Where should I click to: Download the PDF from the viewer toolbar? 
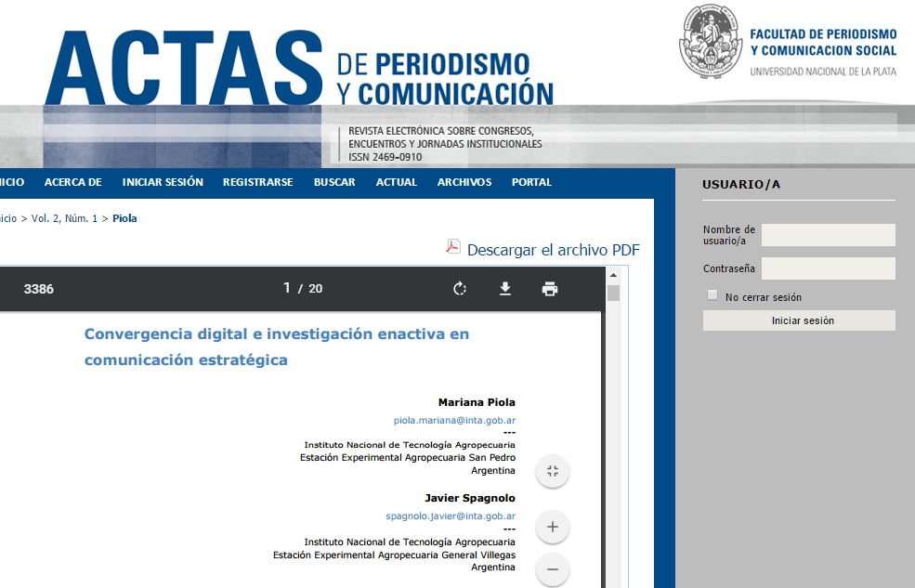pos(505,289)
